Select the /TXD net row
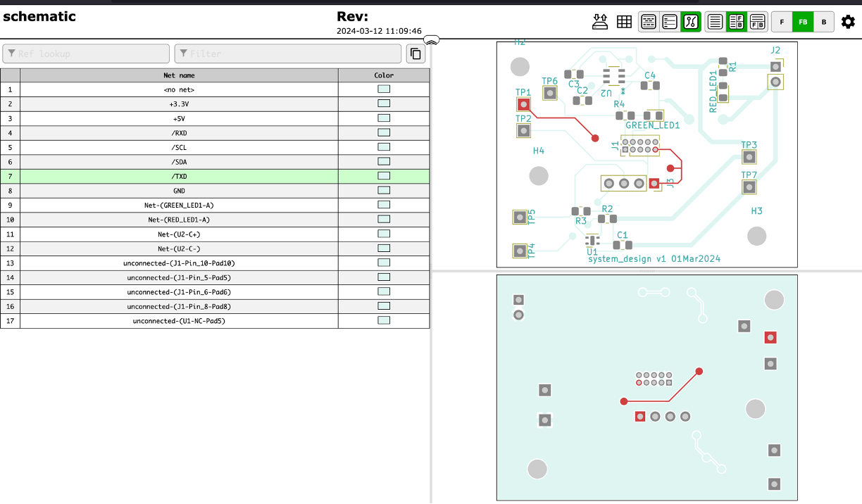The image size is (862, 504). click(x=179, y=177)
